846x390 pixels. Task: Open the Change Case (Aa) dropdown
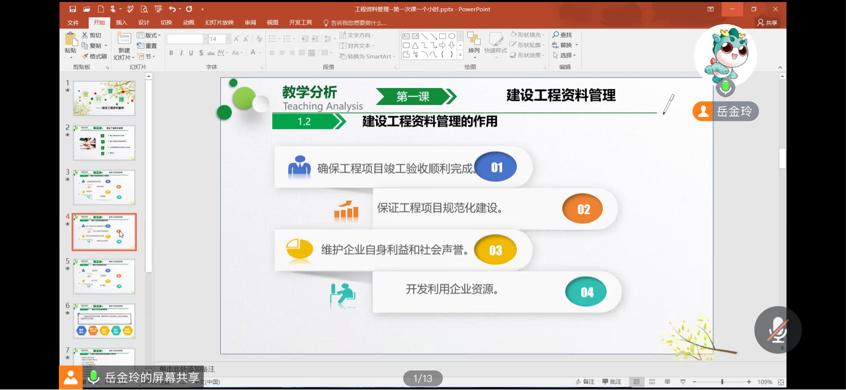(x=237, y=53)
